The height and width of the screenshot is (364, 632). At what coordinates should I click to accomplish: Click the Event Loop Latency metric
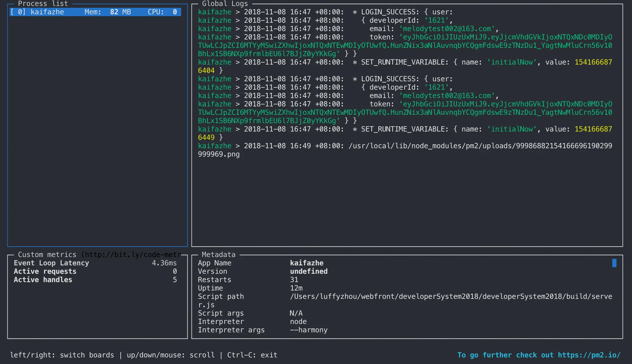click(x=51, y=263)
